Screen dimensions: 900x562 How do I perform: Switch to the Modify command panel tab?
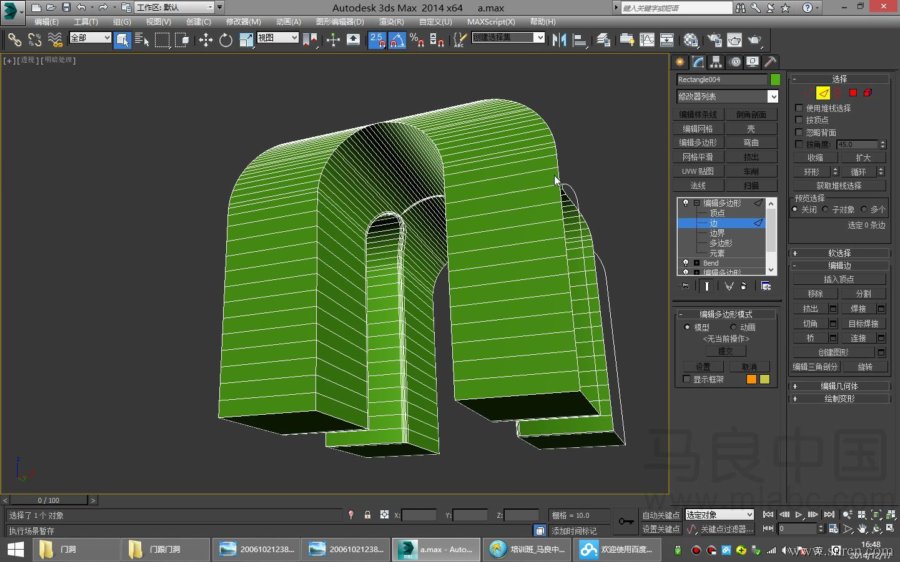(x=699, y=62)
